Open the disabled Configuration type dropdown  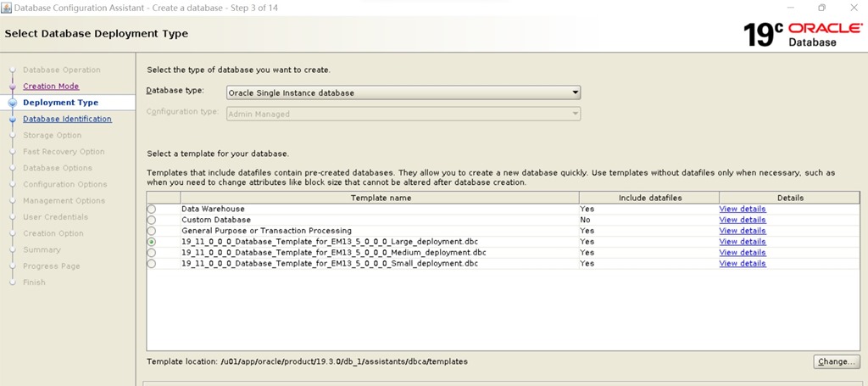pos(403,114)
